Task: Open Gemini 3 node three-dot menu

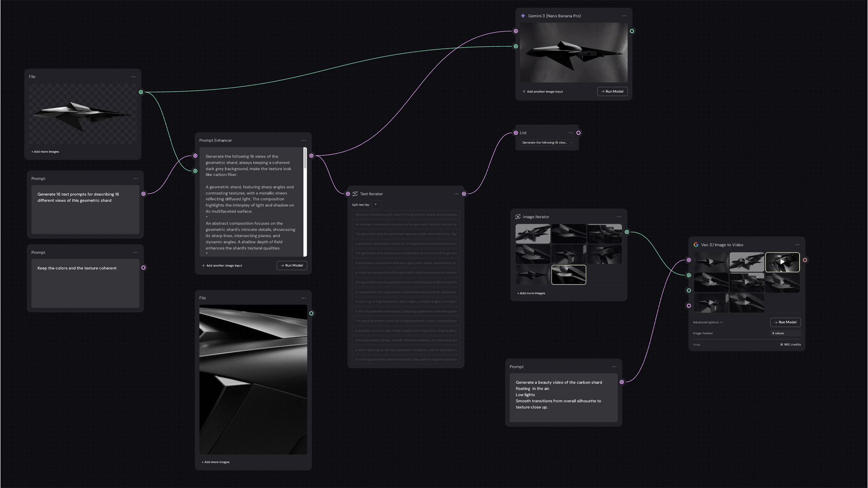Action: point(624,16)
